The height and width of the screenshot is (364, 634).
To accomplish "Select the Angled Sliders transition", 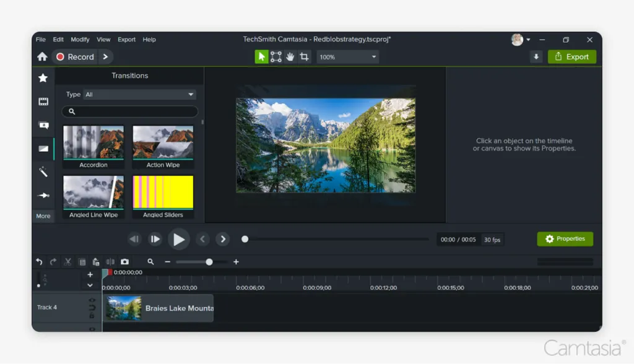I will 163,197.
